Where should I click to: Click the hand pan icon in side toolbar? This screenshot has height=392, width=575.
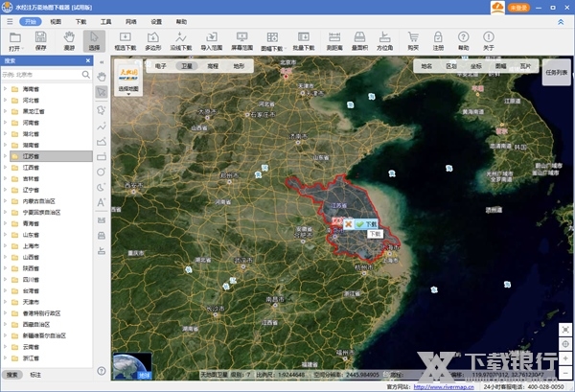click(x=102, y=76)
